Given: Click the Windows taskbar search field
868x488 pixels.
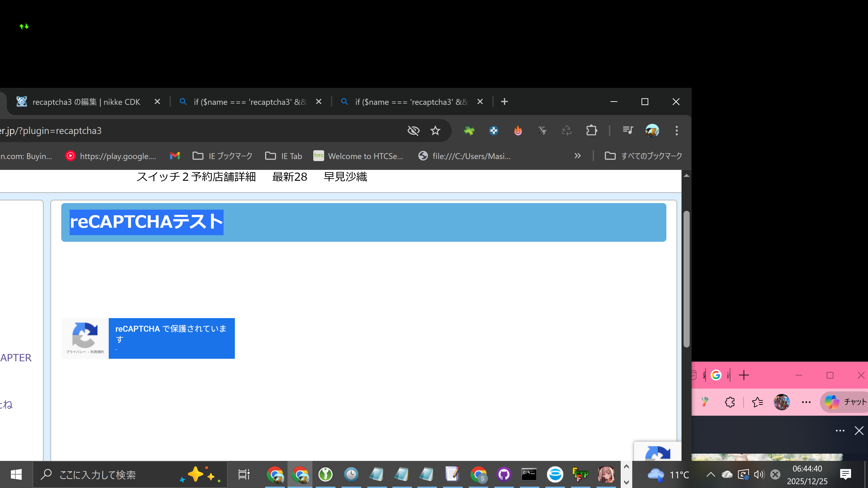Looking at the screenshot, I should point(101,474).
